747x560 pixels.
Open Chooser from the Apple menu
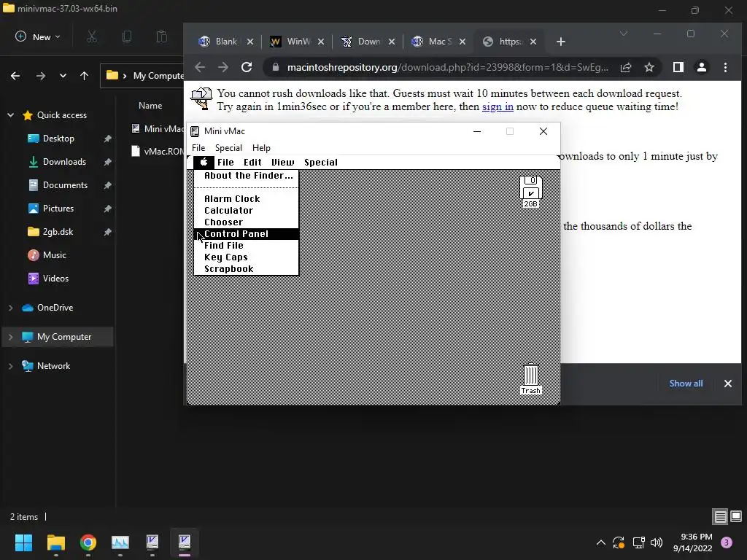pos(247,222)
